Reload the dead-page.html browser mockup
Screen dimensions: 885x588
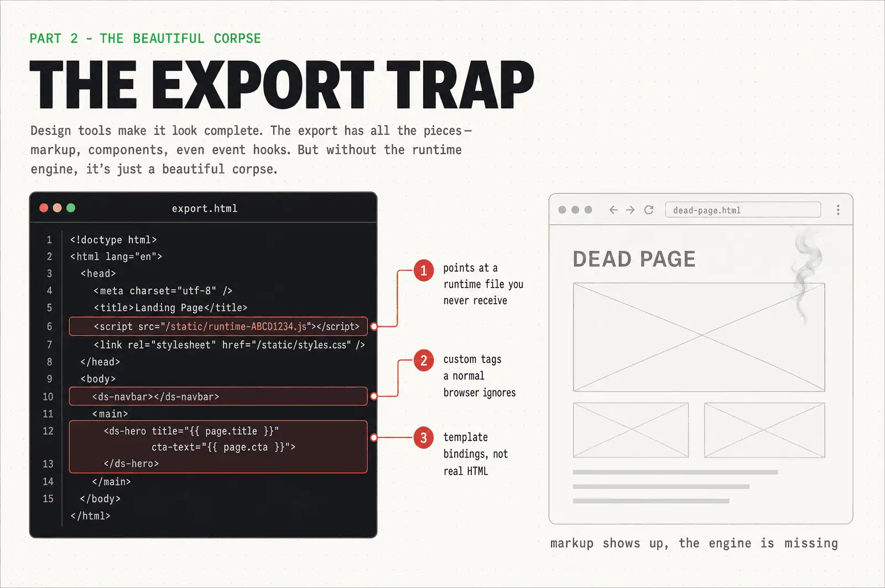click(x=649, y=210)
